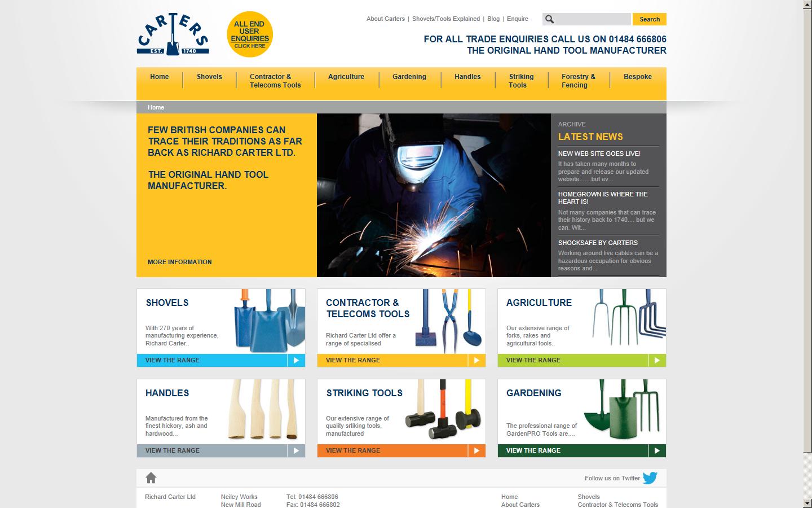Viewport: 812px width, 508px height.
Task: Open the Shovels navigation item
Action: coord(209,77)
